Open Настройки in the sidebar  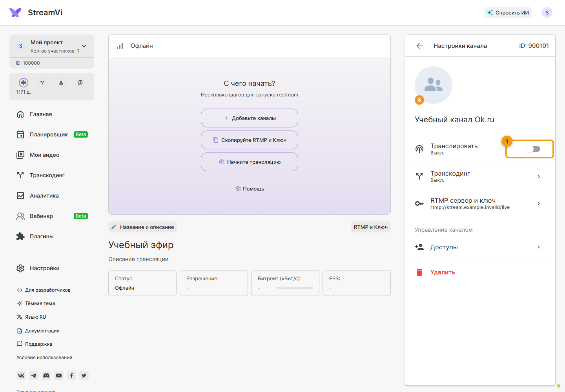pyautogui.click(x=52, y=268)
